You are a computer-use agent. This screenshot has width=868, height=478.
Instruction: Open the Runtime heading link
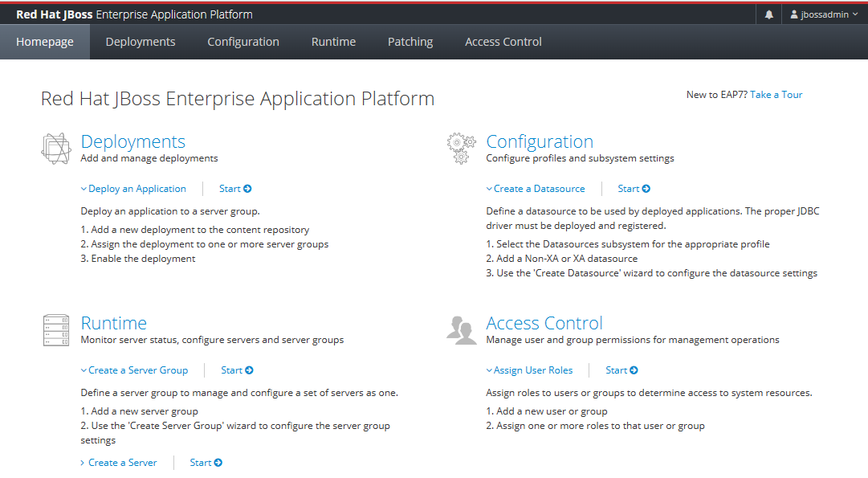[x=113, y=323]
